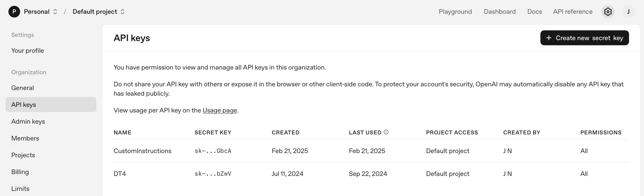The height and width of the screenshot is (196, 644).
Task: Select the CustomInstructions API key row
Action: pyautogui.click(x=142, y=151)
